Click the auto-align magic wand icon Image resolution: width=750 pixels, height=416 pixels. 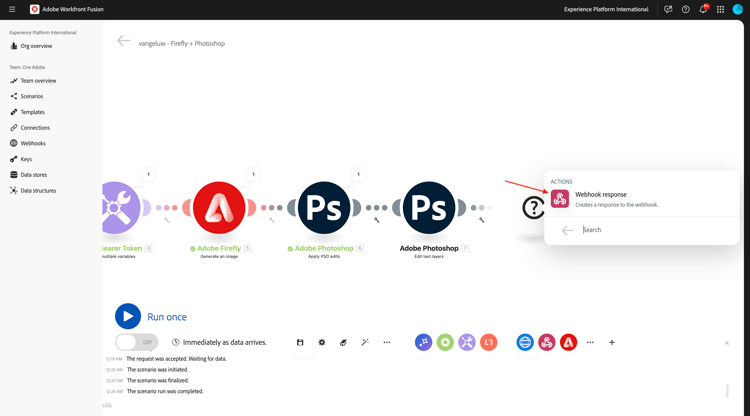[x=365, y=342]
